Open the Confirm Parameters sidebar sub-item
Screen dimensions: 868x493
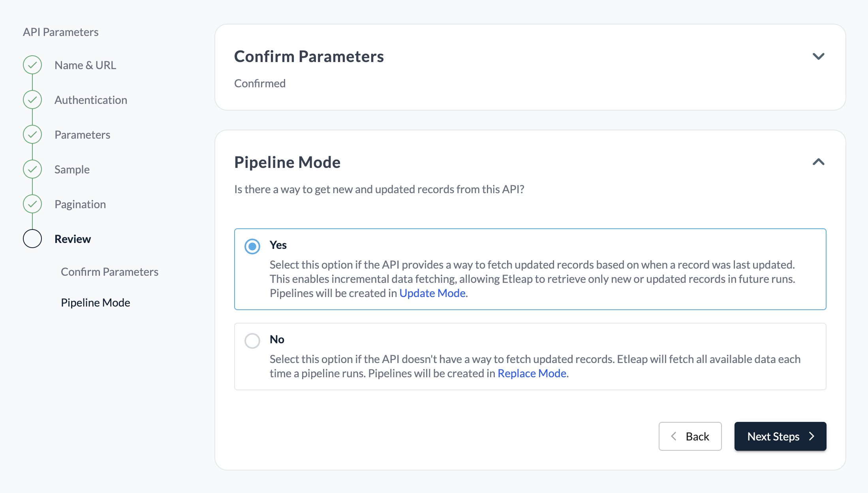pos(109,272)
